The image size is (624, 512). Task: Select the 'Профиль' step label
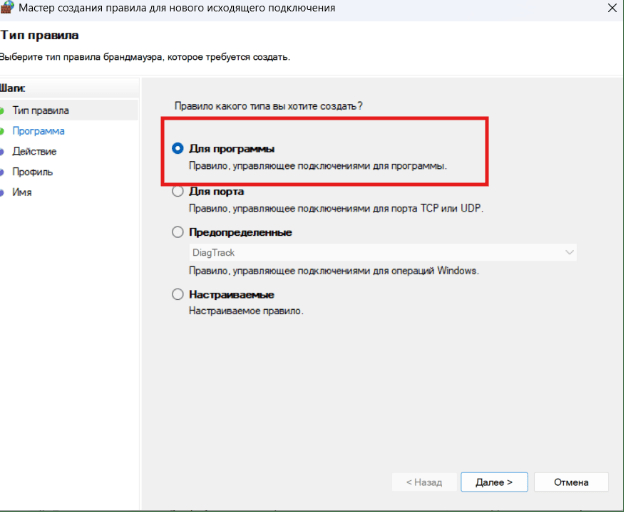[x=33, y=172]
